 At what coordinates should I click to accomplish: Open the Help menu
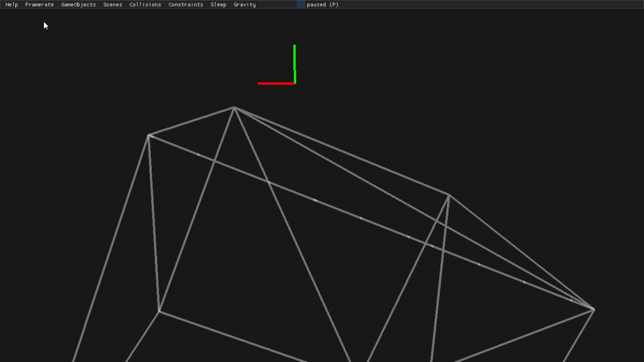(12, 4)
